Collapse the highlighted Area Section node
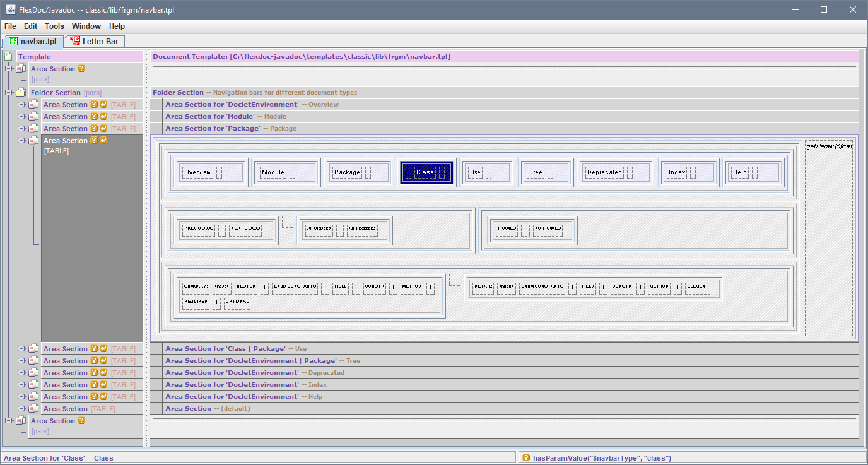 (x=21, y=141)
